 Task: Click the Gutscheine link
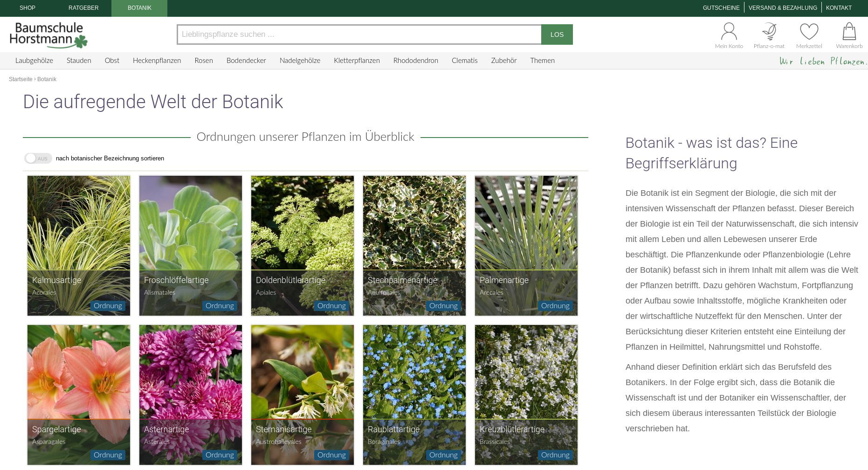point(721,8)
